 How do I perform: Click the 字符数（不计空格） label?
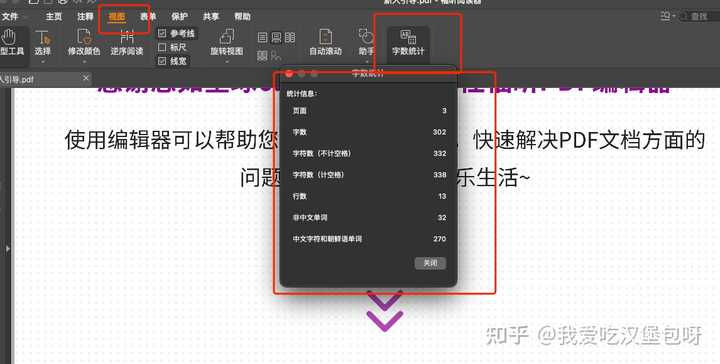pyautogui.click(x=322, y=153)
